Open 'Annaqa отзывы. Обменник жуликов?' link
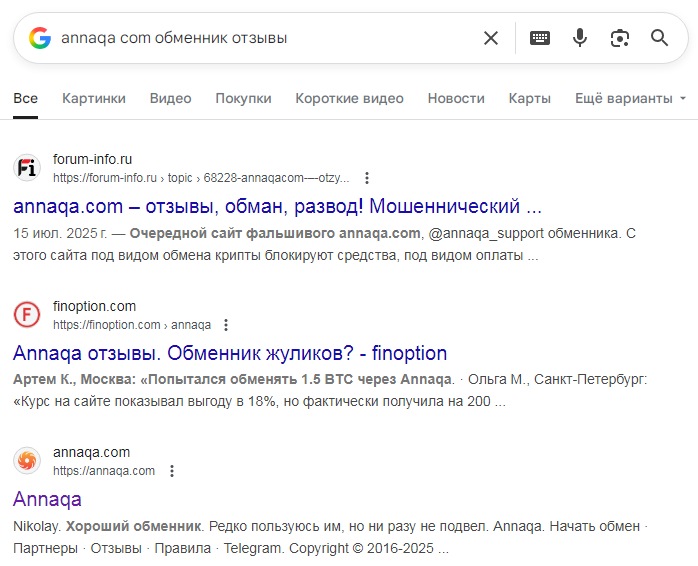This screenshot has height=566, width=698. coord(230,353)
